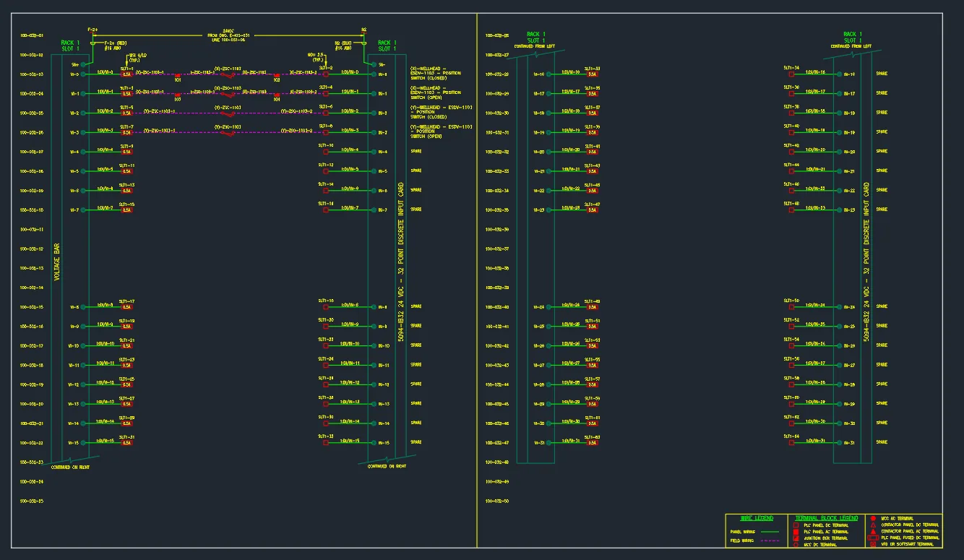Click the SLT1-50 terminal square

tap(791, 307)
